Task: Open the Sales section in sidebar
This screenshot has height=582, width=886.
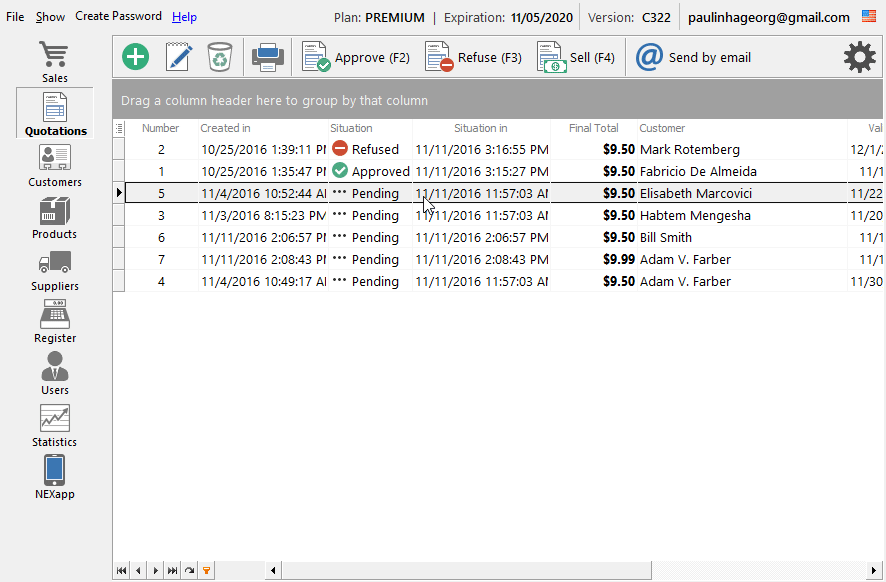Action: click(55, 62)
